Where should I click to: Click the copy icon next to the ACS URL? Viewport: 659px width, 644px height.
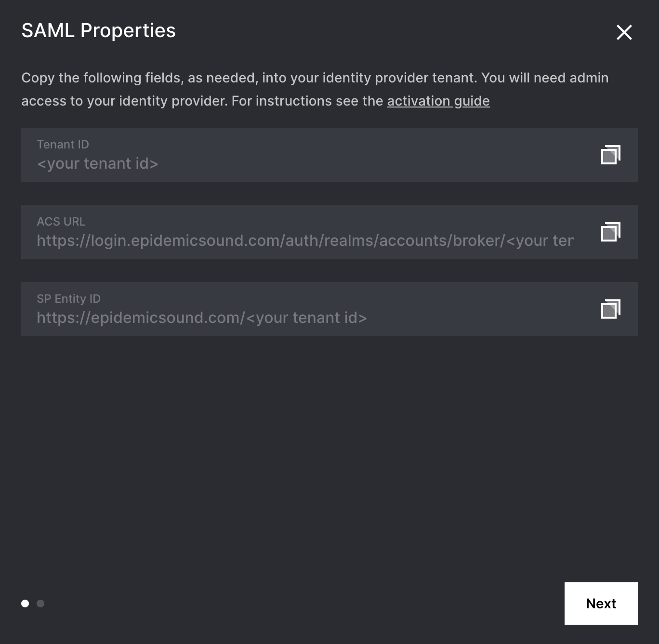[610, 232]
